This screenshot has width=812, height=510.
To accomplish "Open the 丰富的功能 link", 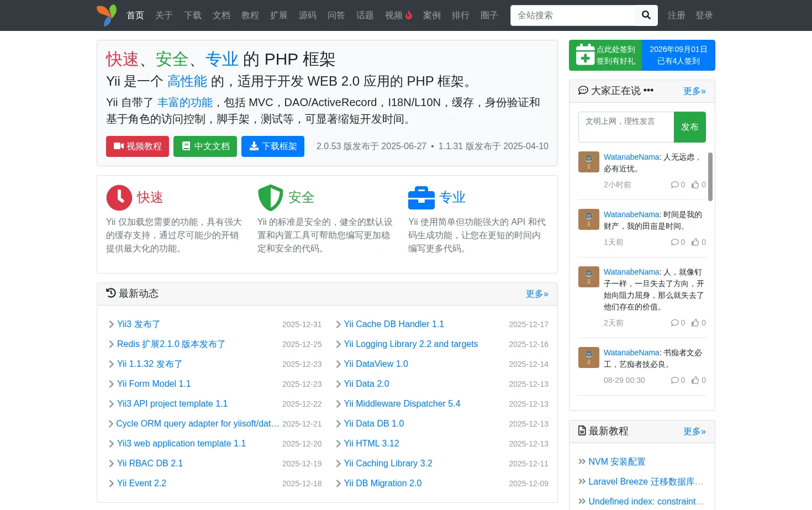I will pos(185,102).
